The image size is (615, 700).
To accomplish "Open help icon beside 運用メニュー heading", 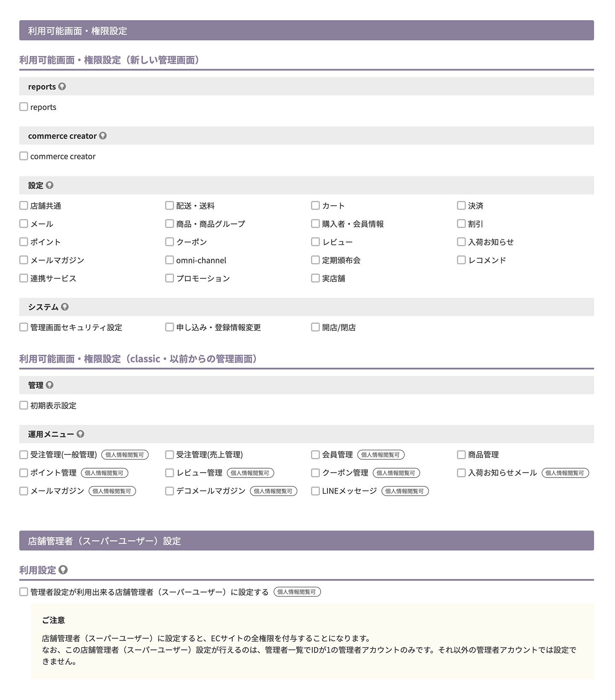I will point(80,434).
